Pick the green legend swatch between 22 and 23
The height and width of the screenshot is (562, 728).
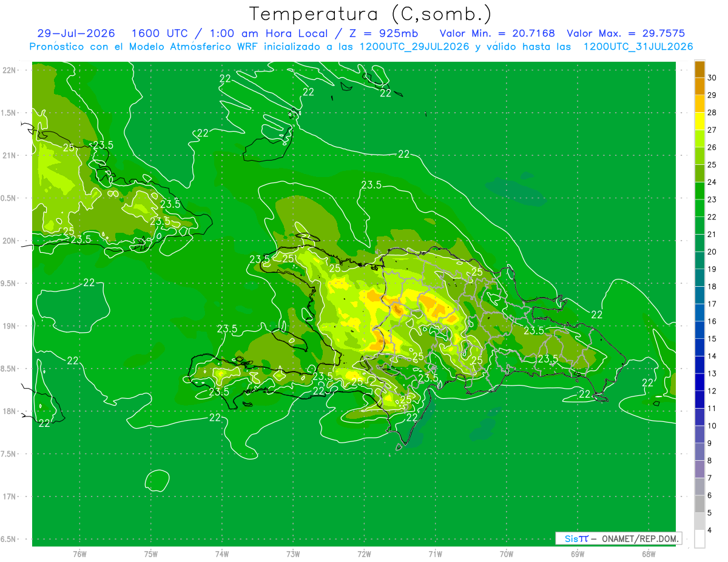click(699, 208)
